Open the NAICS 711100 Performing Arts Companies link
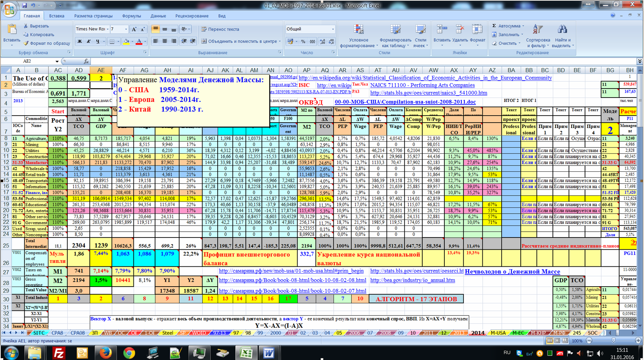644x360 pixels. coord(422,85)
